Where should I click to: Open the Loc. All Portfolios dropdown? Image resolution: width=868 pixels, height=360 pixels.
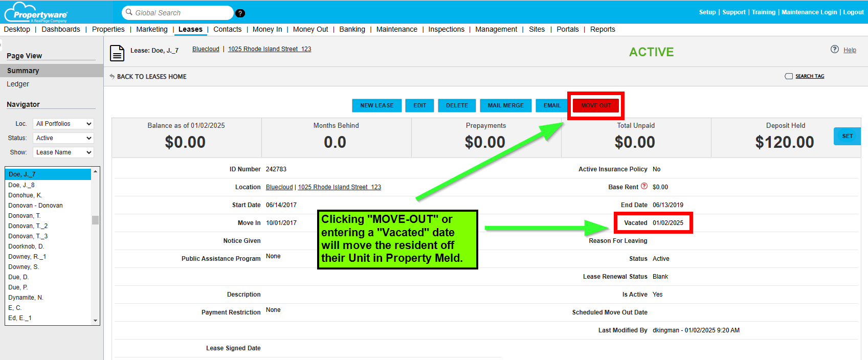pyautogui.click(x=63, y=124)
